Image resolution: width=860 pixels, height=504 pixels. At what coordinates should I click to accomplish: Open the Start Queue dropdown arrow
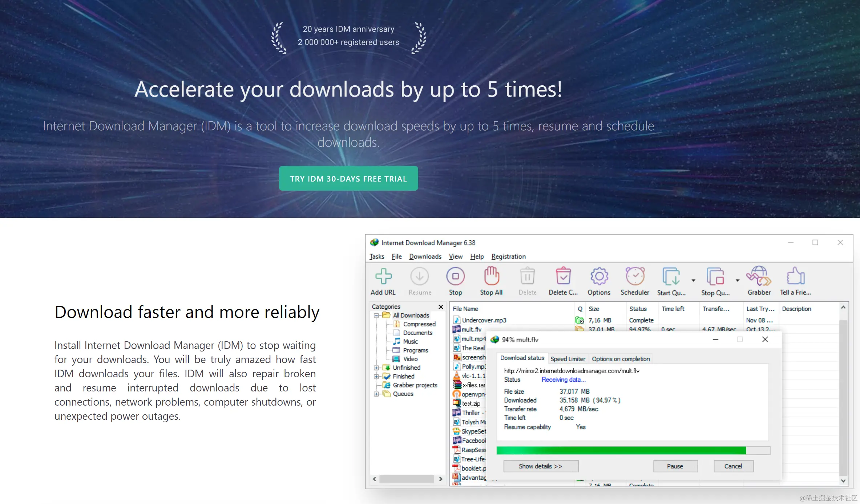coord(693,280)
